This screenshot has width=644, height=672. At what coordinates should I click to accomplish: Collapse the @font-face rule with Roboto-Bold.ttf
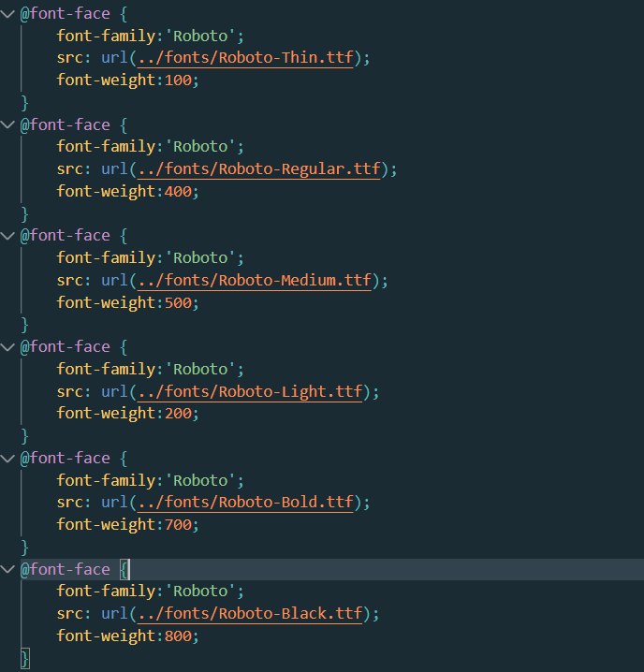pyautogui.click(x=7, y=459)
